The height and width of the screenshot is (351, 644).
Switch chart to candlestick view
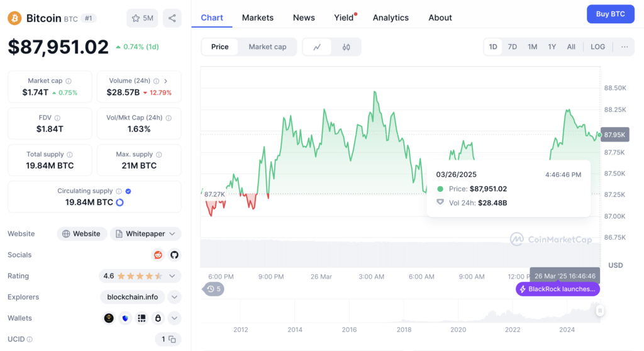(x=347, y=47)
